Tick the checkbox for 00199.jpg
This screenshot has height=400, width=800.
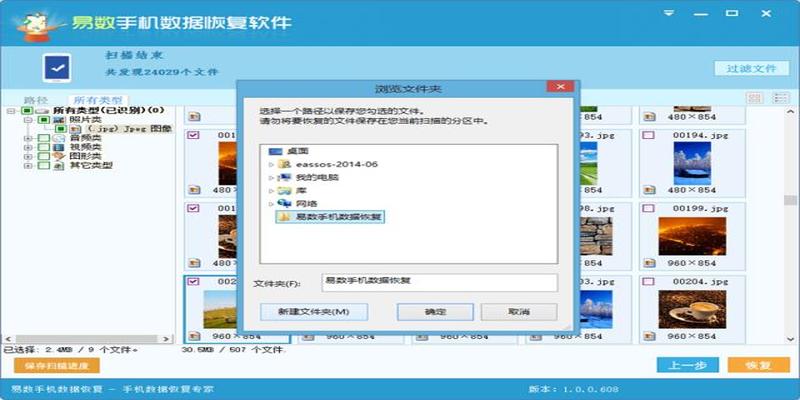pyautogui.click(x=648, y=209)
